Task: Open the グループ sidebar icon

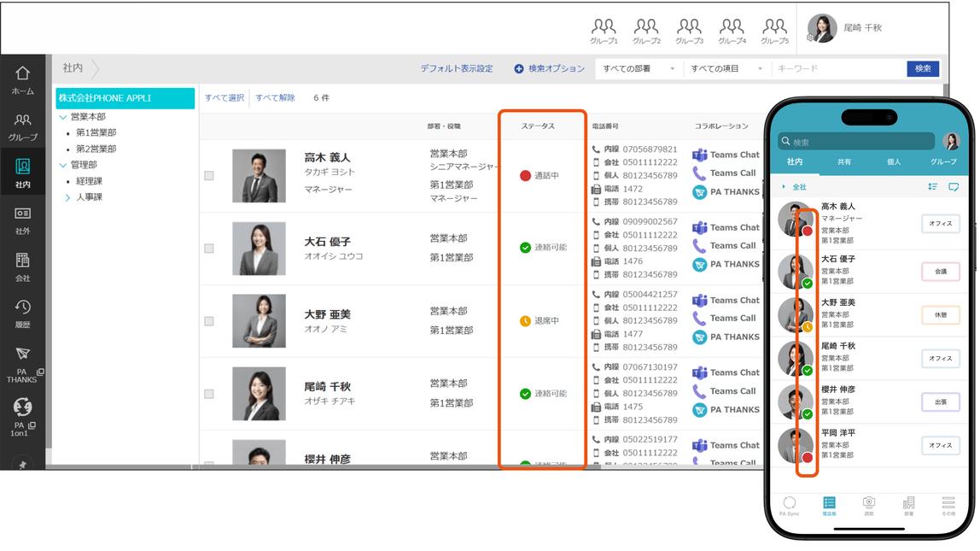Action: [22, 127]
